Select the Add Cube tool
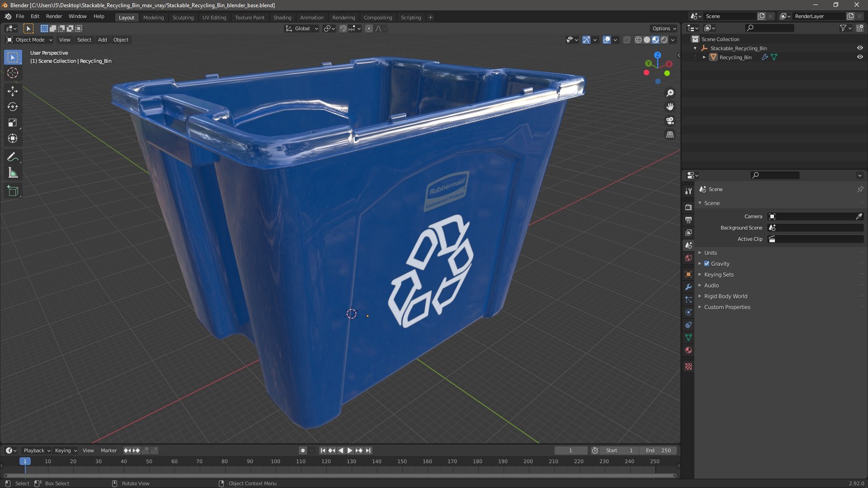Viewport: 868px width, 488px height. (13, 191)
